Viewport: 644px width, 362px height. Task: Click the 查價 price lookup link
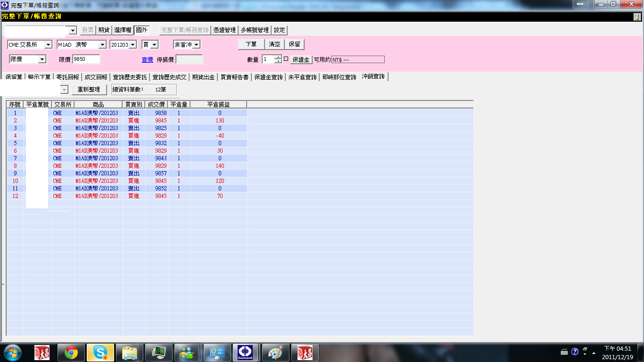(x=148, y=60)
